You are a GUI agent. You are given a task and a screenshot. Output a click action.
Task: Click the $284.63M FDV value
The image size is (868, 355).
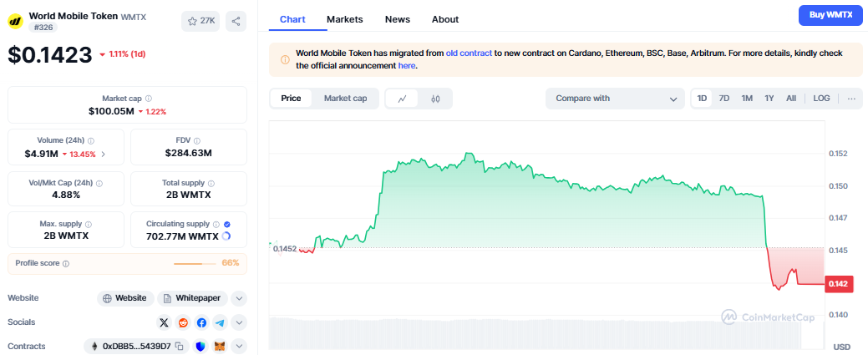click(x=189, y=153)
